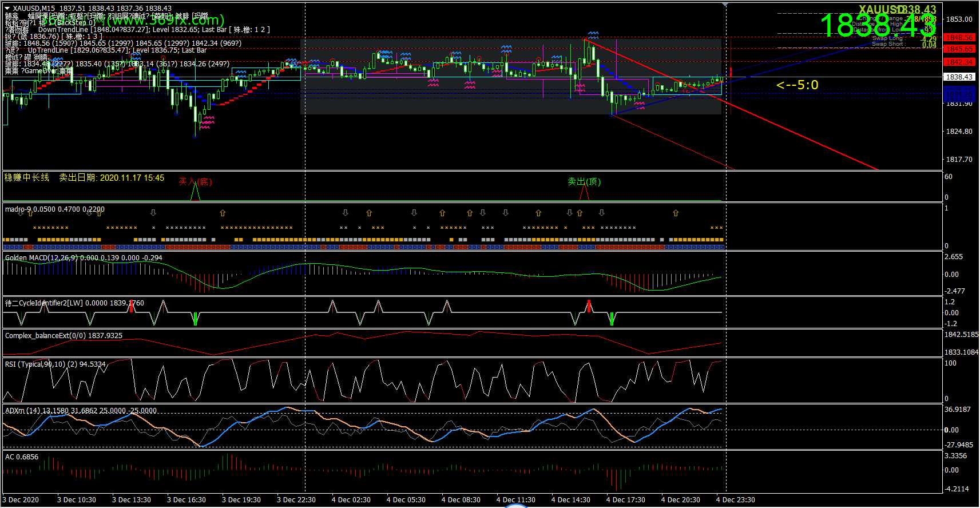Viewport: 980px width, 508px height.
Task: Select the DownTrendLine level 1832.65 text line
Action: click(137, 29)
